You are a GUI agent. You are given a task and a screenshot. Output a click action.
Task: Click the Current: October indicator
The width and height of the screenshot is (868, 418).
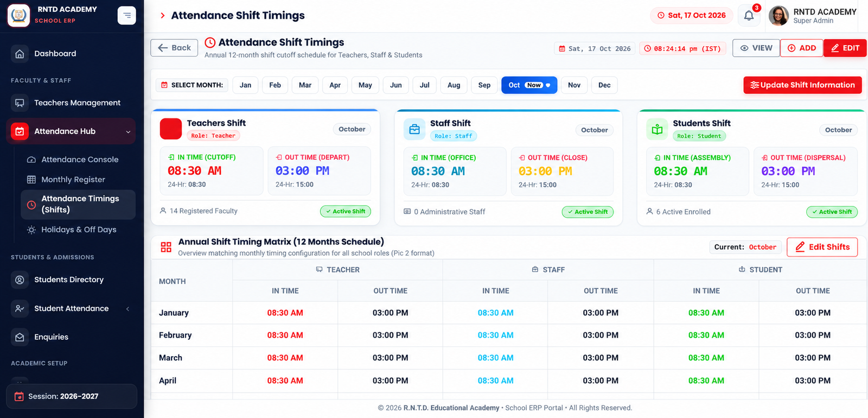click(745, 247)
